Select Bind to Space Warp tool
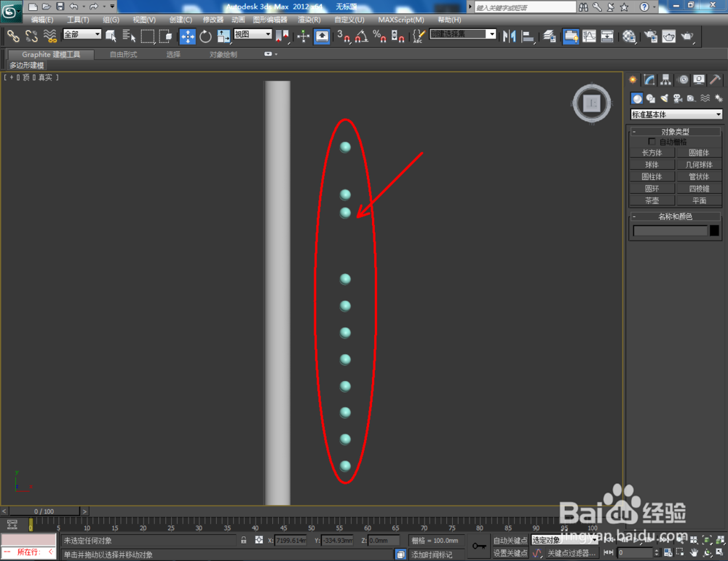 click(x=50, y=36)
